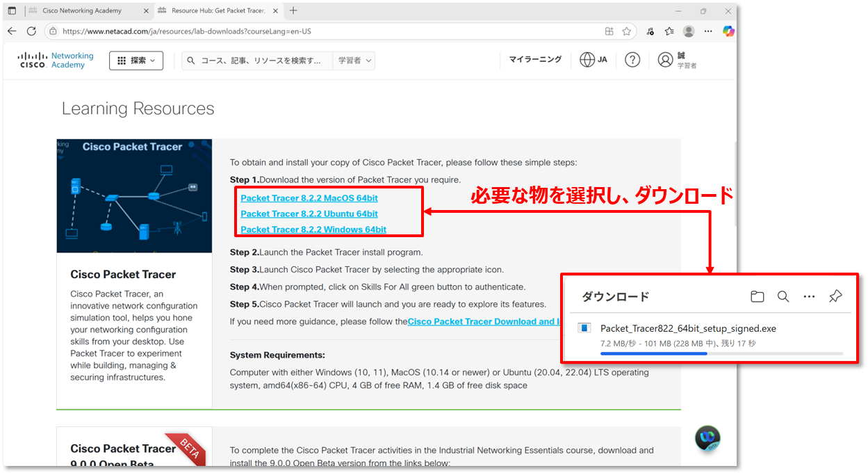Expand the 探索 dropdown menu

coord(136,61)
